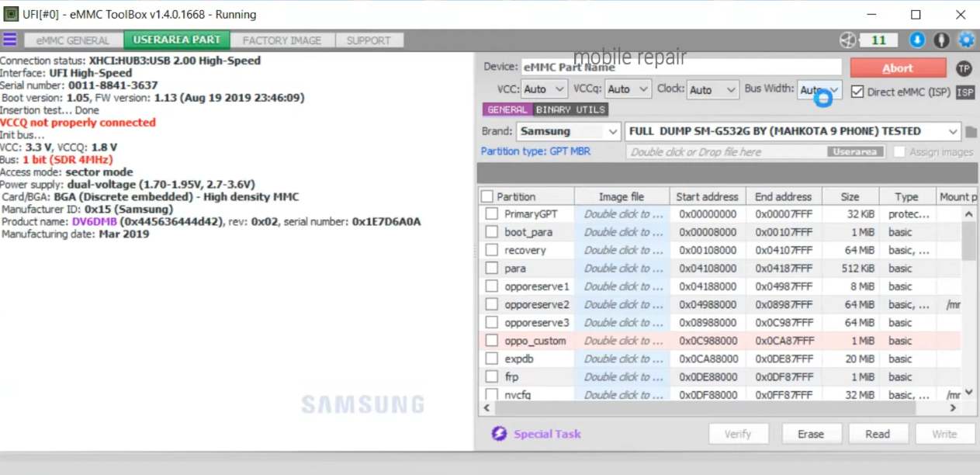Viewport: 980px width, 475px height.
Task: Click the 0x0C988000 start address cell
Action: [x=708, y=341]
